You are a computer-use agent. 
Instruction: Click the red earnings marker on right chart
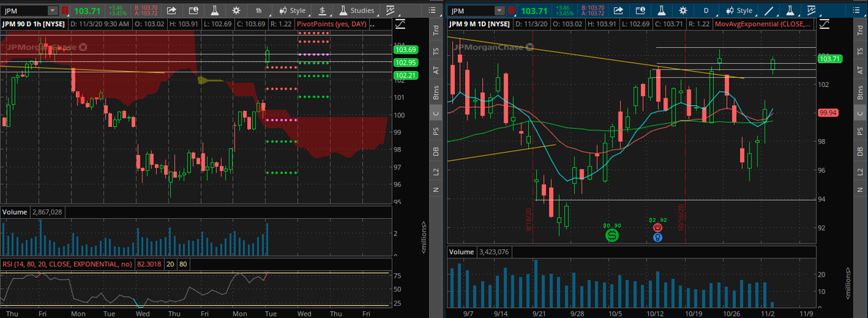pyautogui.click(x=658, y=227)
